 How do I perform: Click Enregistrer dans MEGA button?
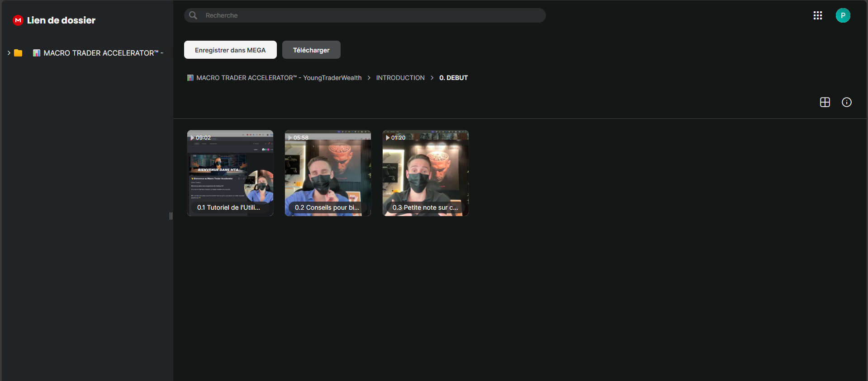(x=230, y=50)
